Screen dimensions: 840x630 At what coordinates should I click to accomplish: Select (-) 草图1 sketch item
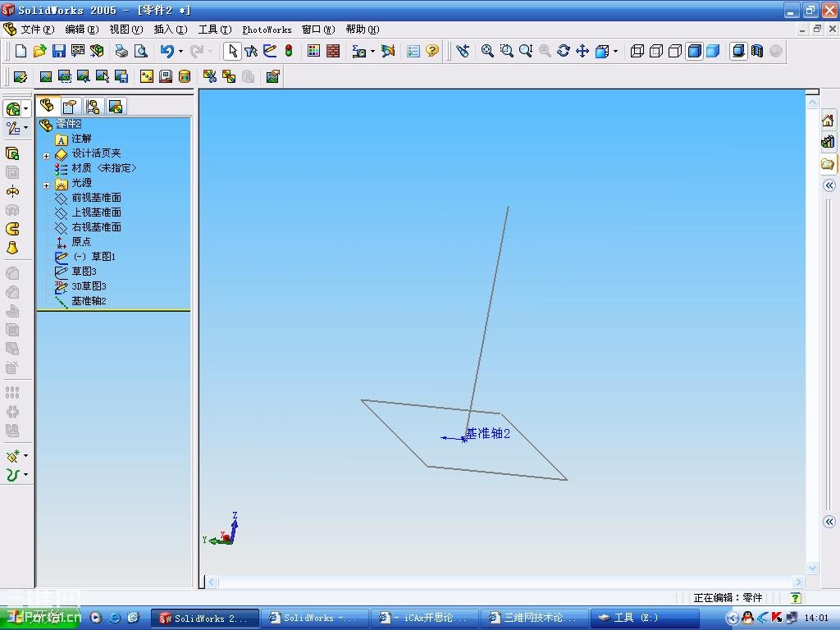pyautogui.click(x=94, y=257)
